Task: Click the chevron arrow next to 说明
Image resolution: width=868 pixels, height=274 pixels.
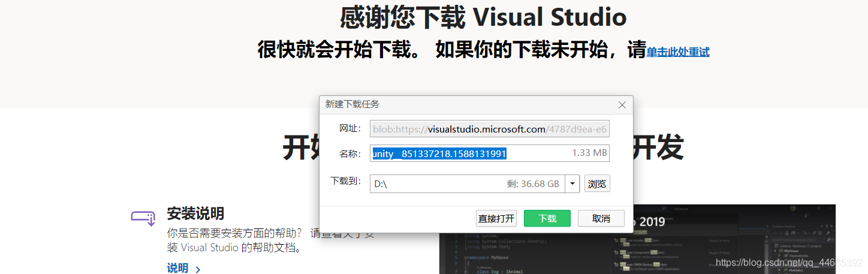Action: [x=198, y=269]
